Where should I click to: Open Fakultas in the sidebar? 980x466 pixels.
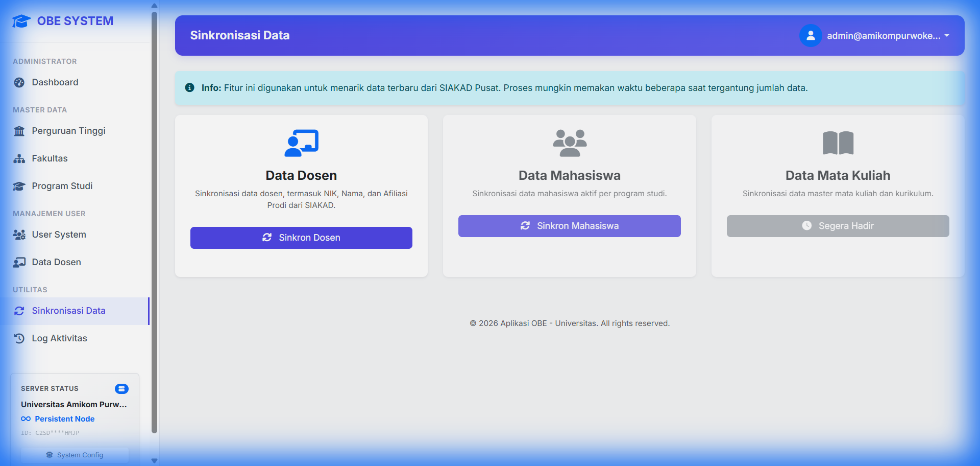[50, 158]
